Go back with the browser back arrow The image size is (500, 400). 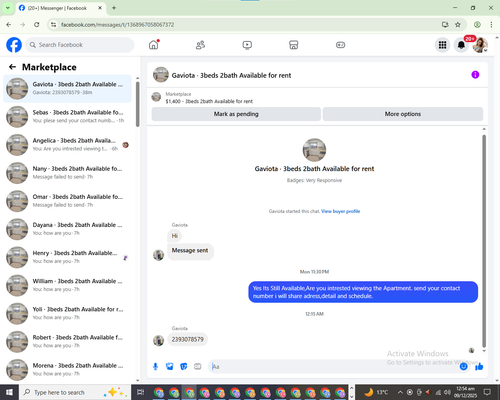9,24
